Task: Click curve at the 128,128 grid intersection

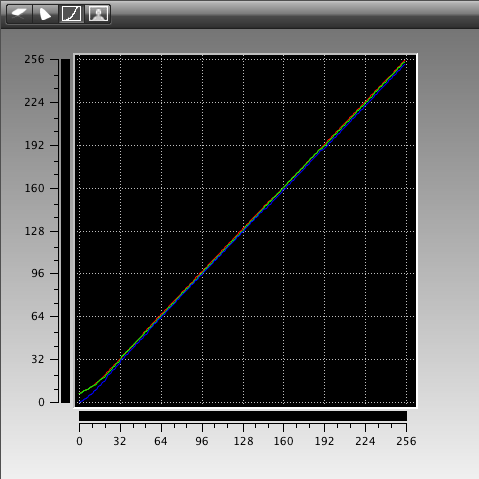Action: point(243,230)
